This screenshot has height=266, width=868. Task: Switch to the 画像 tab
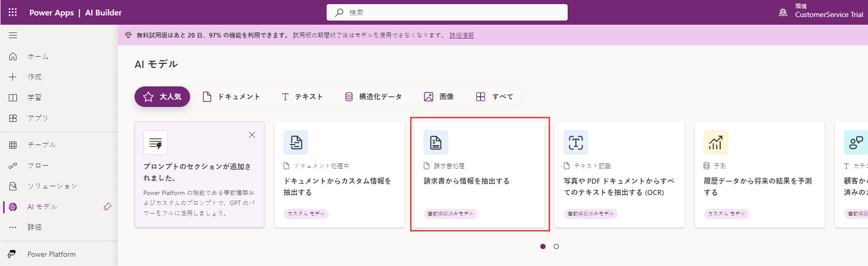tap(439, 97)
